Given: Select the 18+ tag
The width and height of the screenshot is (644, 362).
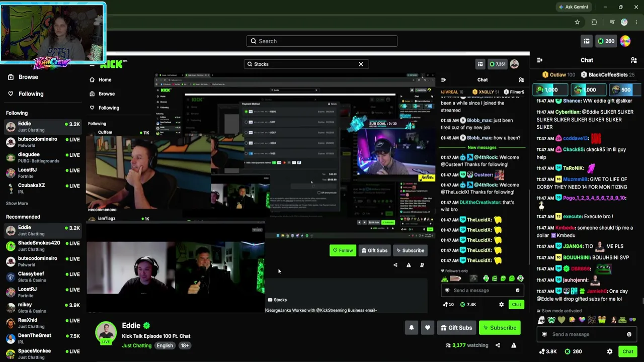Looking at the screenshot, I should pos(185,345).
